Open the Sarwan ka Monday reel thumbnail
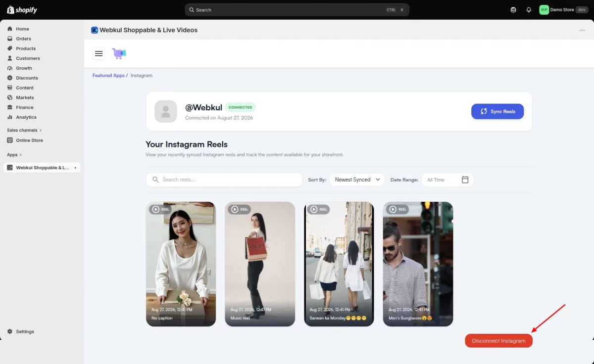This screenshot has height=364, width=594. coord(339,264)
